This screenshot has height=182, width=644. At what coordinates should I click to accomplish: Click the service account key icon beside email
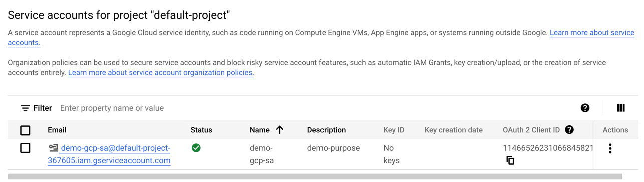pyautogui.click(x=53, y=148)
